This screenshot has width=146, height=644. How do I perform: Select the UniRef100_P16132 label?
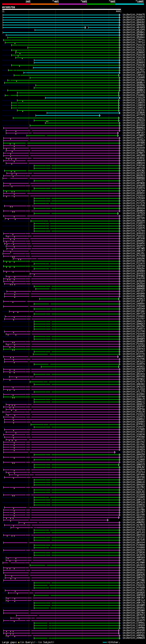coord(134,50)
